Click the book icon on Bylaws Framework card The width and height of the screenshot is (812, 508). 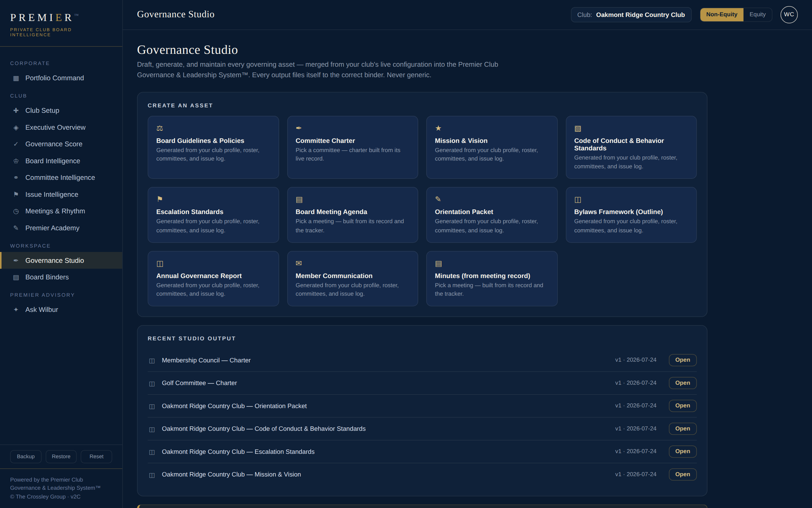[578, 200]
